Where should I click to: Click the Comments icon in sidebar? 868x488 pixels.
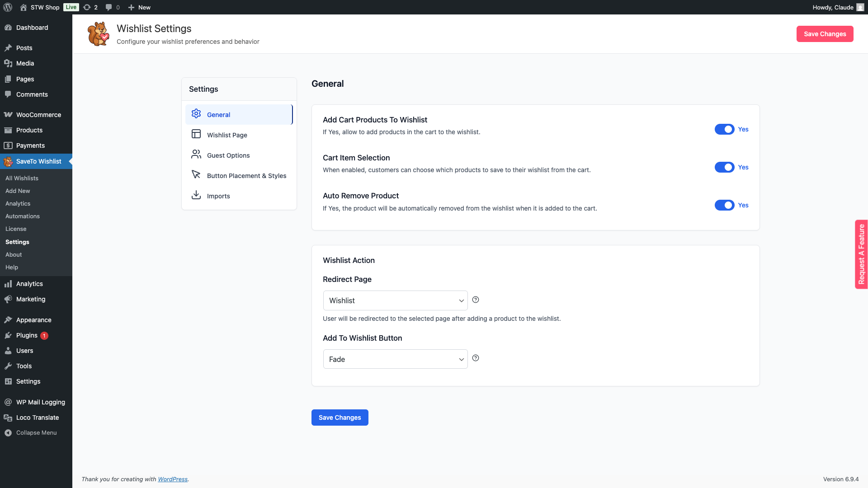coord(8,94)
